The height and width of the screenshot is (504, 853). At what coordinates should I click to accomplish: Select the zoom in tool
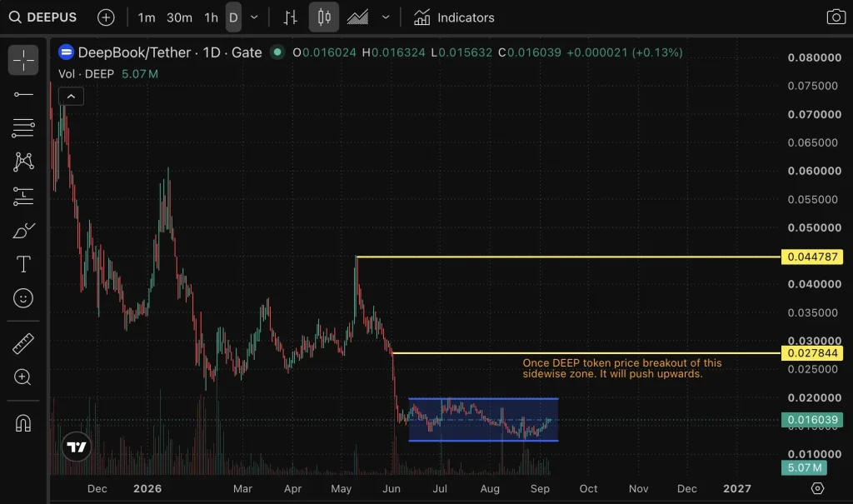click(x=23, y=377)
